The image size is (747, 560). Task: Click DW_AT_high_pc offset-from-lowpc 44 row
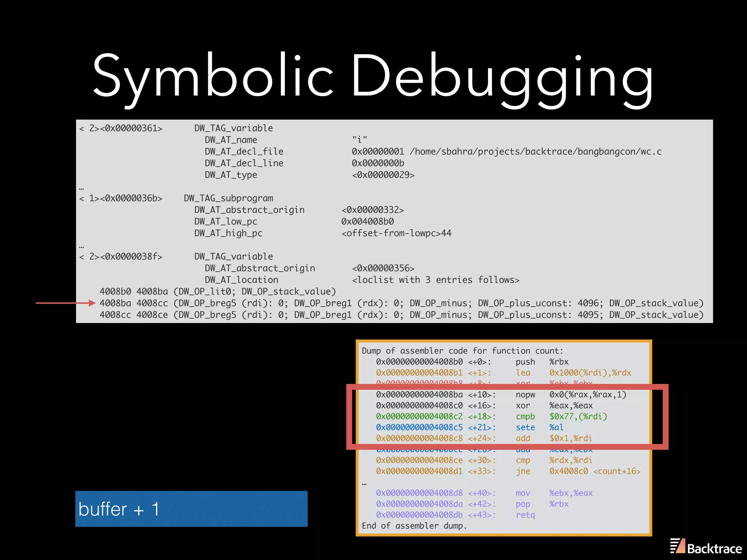tap(323, 233)
